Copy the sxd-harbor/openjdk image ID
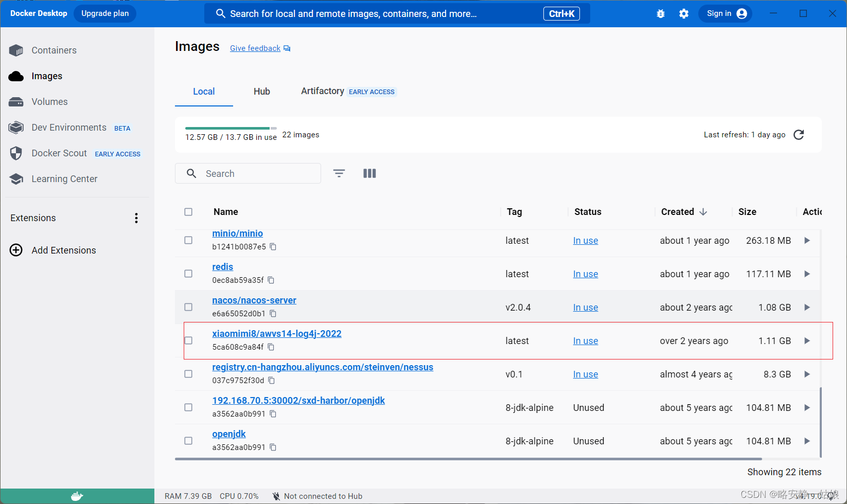Image resolution: width=847 pixels, height=504 pixels. click(273, 414)
